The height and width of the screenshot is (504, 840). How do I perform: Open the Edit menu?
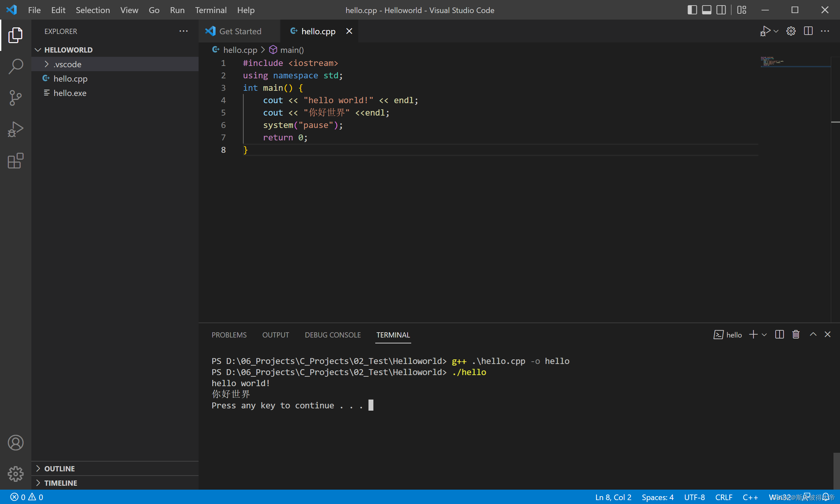click(x=58, y=10)
